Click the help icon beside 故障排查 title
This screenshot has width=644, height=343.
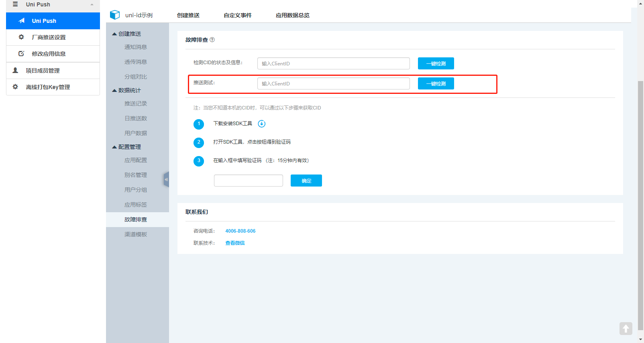pos(212,40)
